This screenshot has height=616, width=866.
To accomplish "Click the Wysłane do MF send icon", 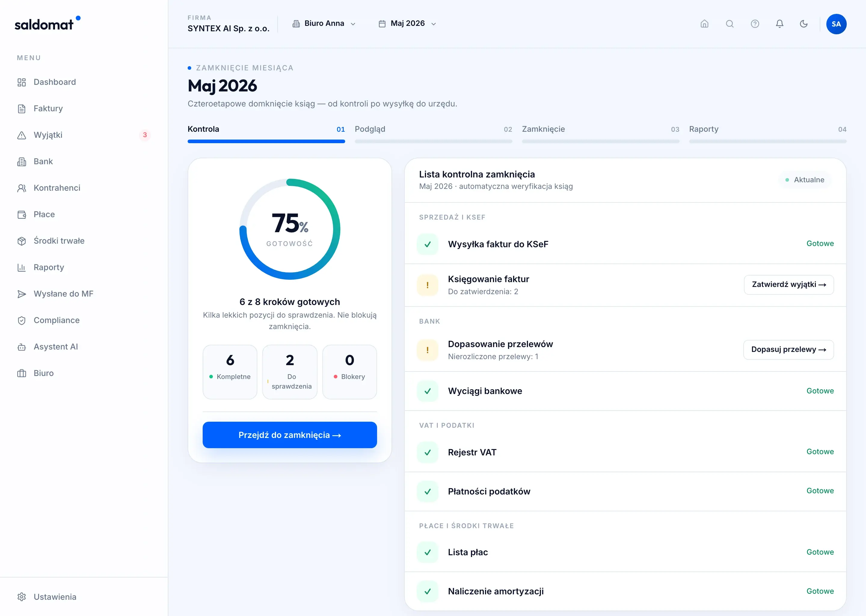I will click(x=22, y=294).
